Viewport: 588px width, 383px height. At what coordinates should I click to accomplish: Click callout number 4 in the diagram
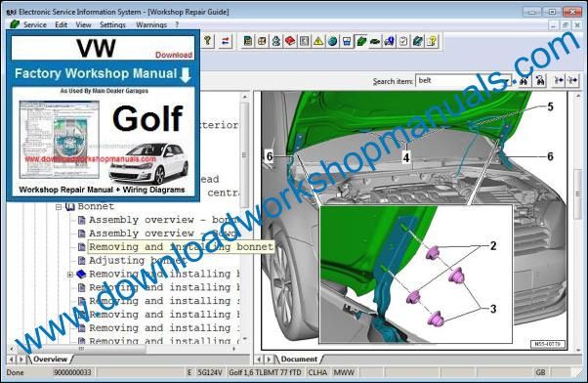point(406,157)
